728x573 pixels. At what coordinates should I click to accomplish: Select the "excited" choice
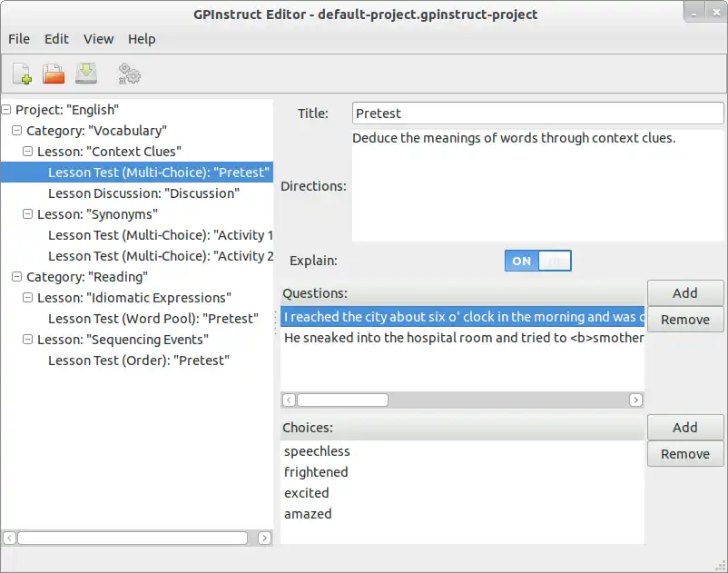462,493
